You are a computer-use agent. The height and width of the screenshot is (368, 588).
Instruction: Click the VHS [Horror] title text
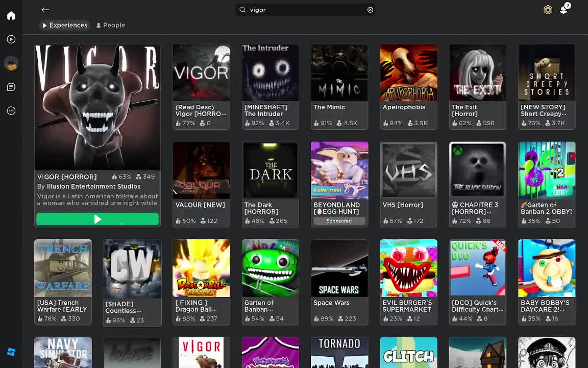pos(403,205)
